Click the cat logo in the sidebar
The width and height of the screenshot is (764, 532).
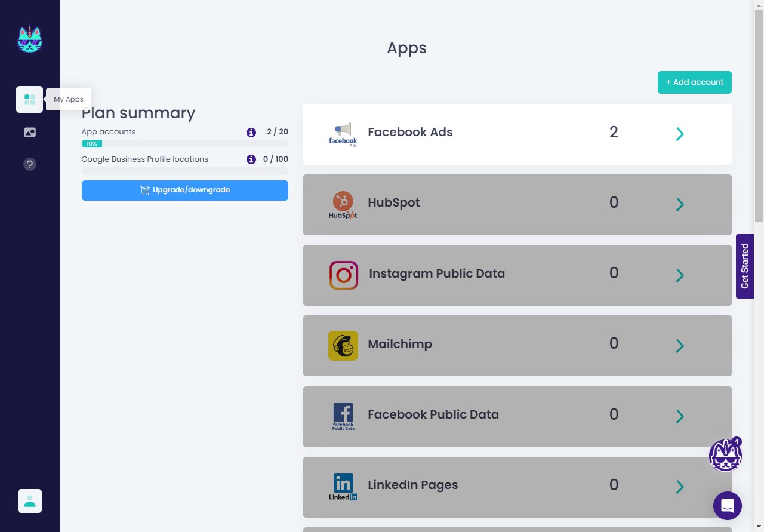coord(30,38)
